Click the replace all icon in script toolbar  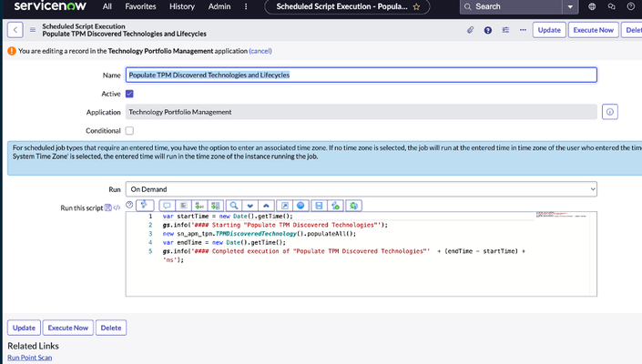216,206
